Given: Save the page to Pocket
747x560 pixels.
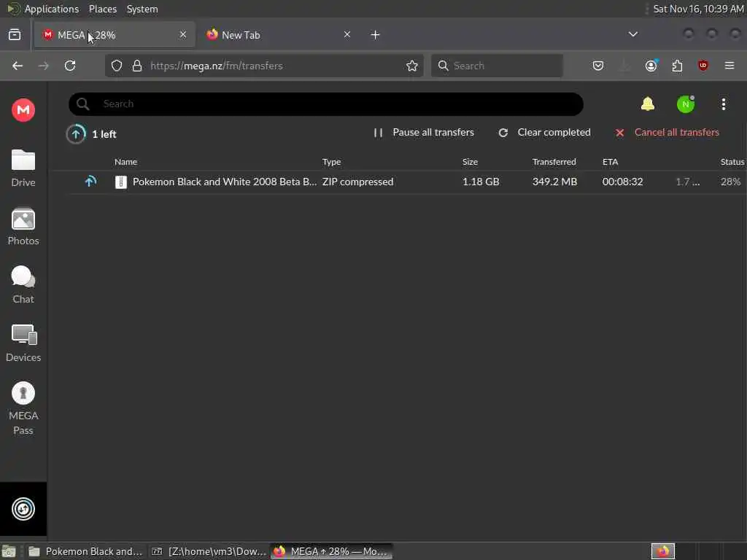Looking at the screenshot, I should pyautogui.click(x=598, y=66).
